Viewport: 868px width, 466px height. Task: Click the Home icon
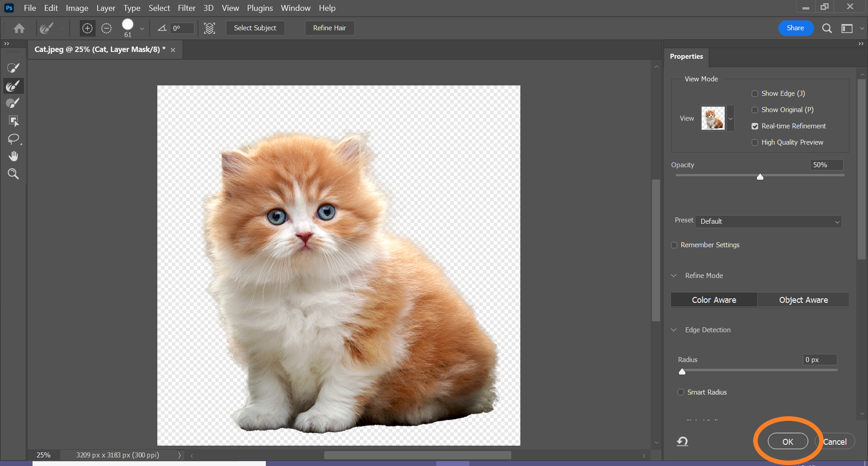[x=19, y=28]
